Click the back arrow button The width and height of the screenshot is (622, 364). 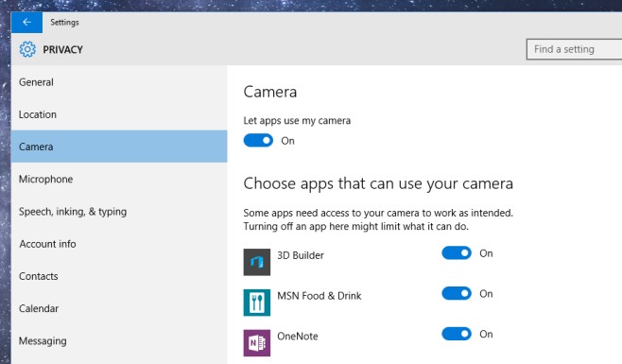[x=26, y=23]
